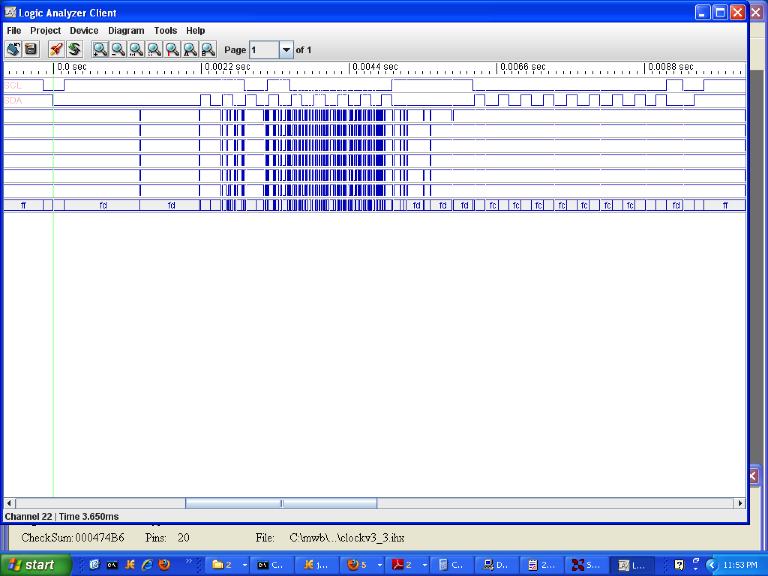Expand the Firefox taskbar group arrow
This screenshot has height=576, width=768.
(x=380, y=565)
